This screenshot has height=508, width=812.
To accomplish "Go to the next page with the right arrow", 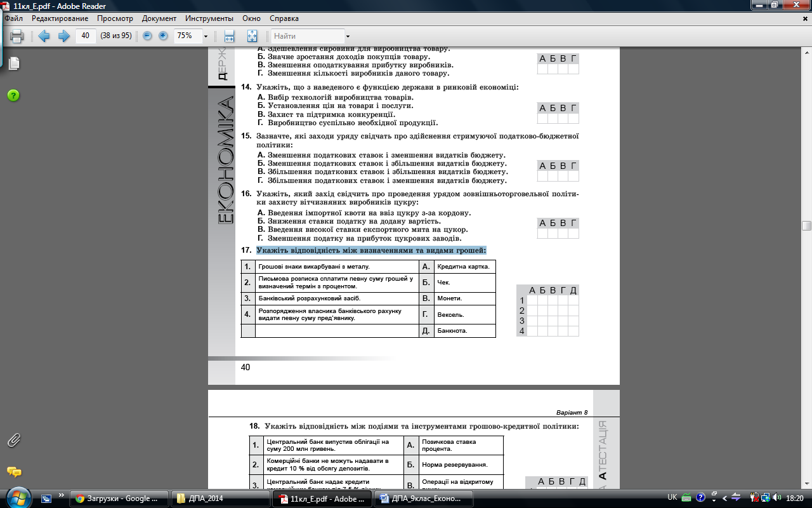I will pos(63,36).
